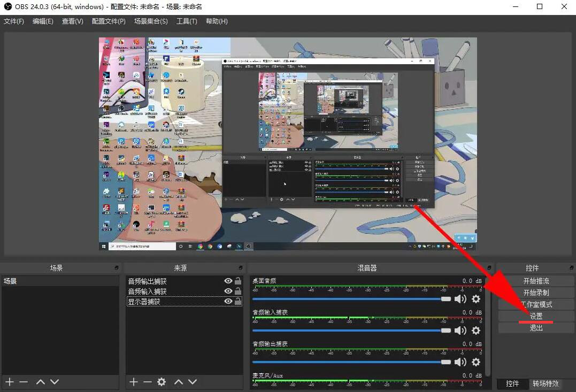This screenshot has width=576, height=392.
Task: Add a new source with the plus icon
Action: [134, 382]
